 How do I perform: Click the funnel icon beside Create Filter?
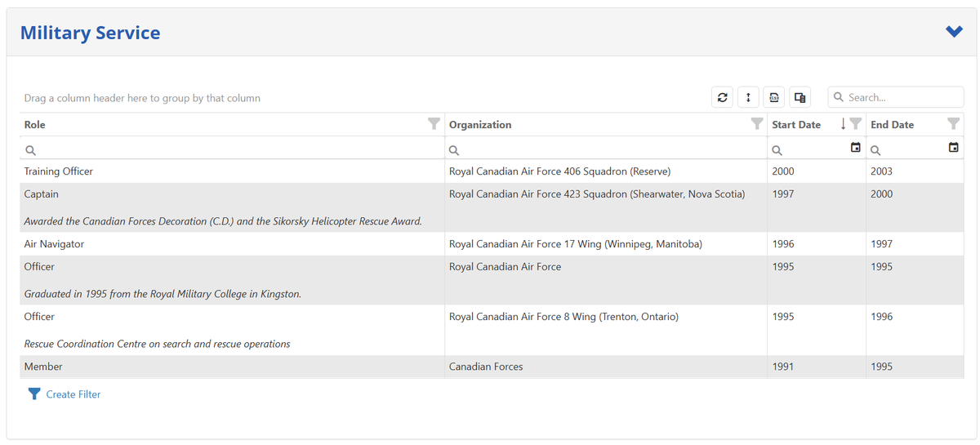click(x=33, y=394)
